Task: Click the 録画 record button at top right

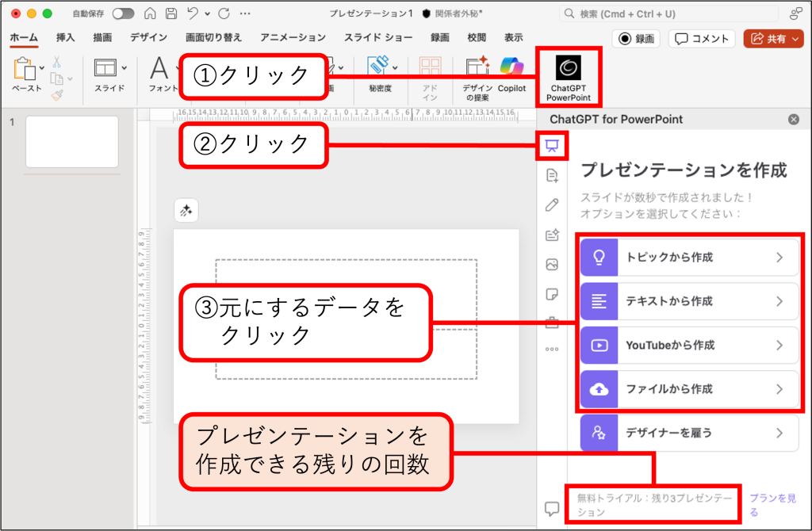Action: pos(637,38)
